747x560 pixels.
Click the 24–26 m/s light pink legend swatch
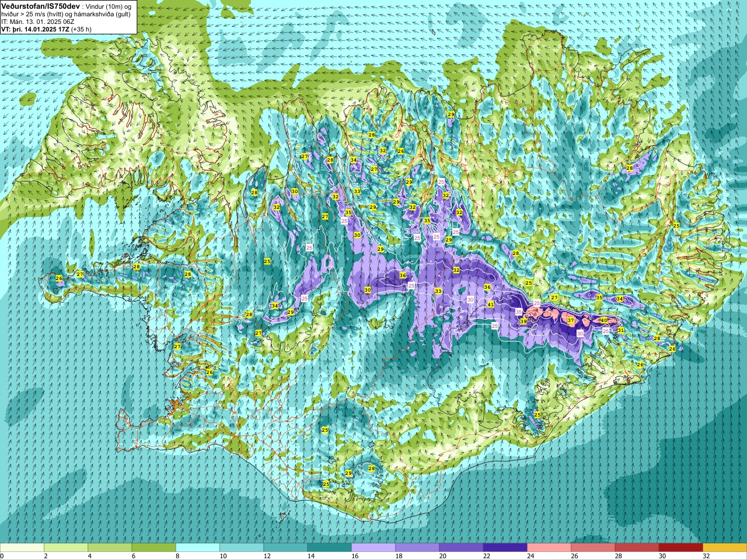(x=549, y=548)
